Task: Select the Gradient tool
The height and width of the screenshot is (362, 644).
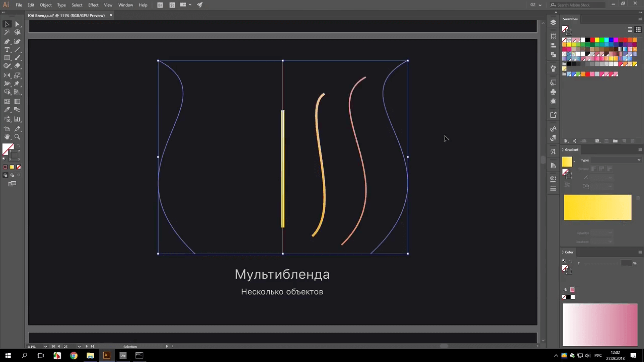Action: pyautogui.click(x=17, y=101)
